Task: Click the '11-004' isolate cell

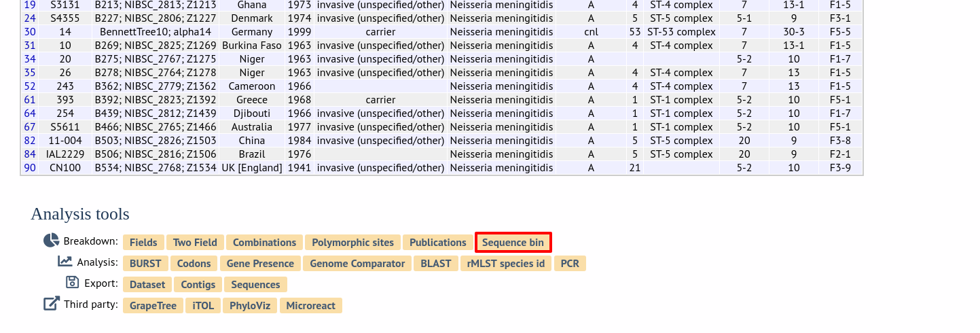Action: (x=65, y=141)
